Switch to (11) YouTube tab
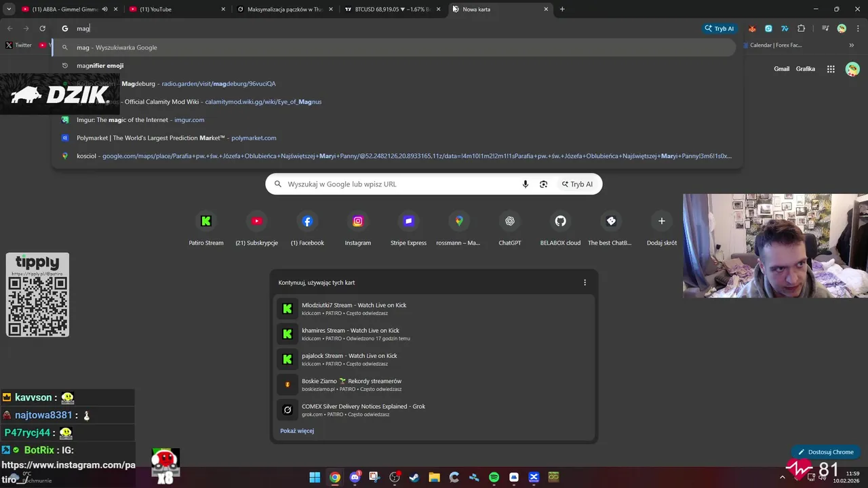Image resolution: width=868 pixels, height=488 pixels. tap(176, 9)
